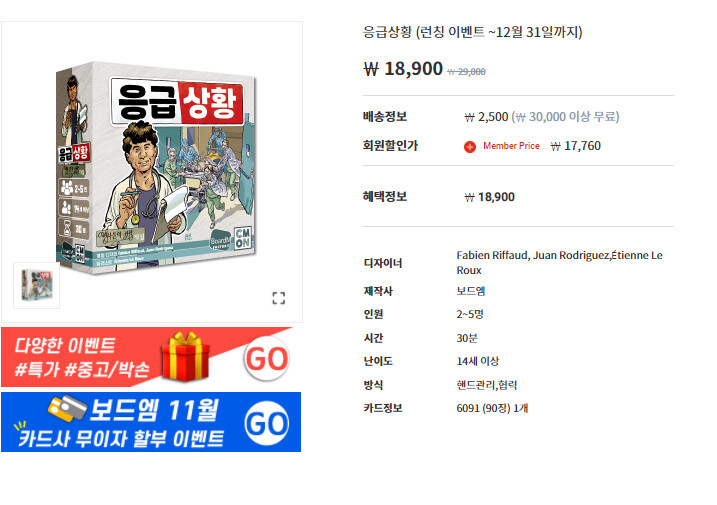The image size is (717, 505).
Task: Open the main 응급상황 game box image
Action: (x=155, y=168)
